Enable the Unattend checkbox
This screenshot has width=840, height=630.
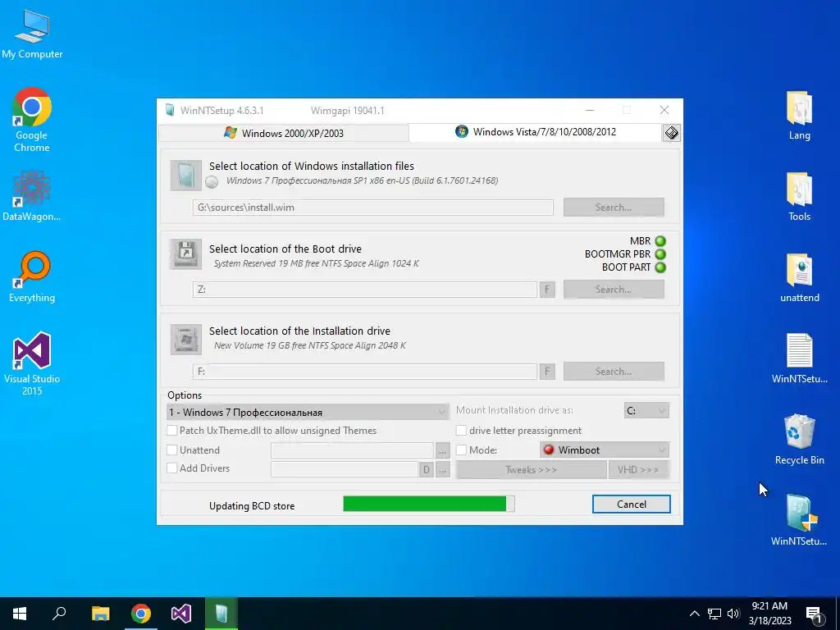[x=172, y=450]
